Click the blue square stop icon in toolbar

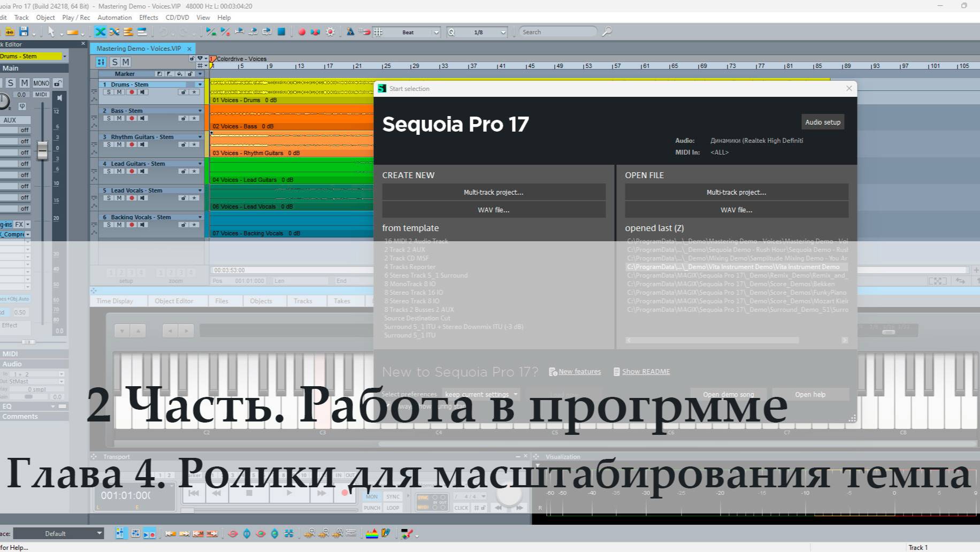tap(281, 32)
